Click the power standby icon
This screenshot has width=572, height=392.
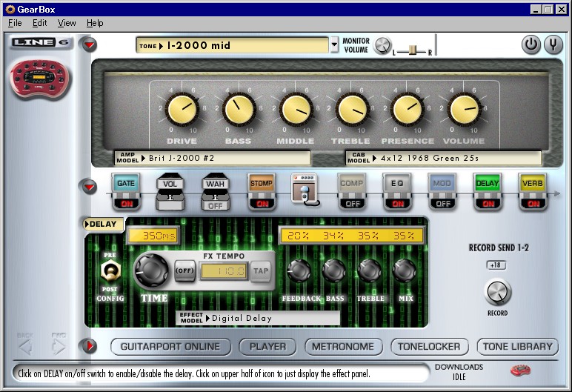531,44
